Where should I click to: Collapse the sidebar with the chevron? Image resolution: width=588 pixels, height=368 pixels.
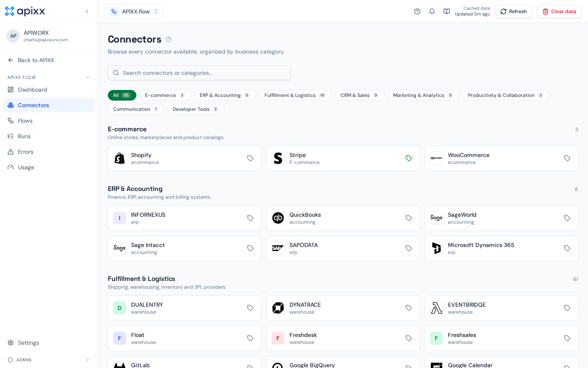[87, 11]
